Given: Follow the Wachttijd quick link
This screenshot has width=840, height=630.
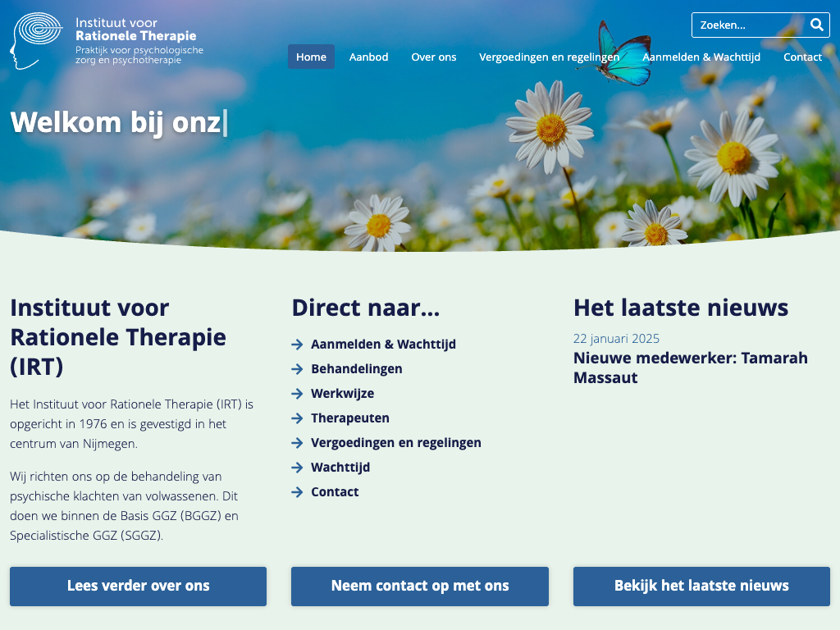Looking at the screenshot, I should [340, 468].
